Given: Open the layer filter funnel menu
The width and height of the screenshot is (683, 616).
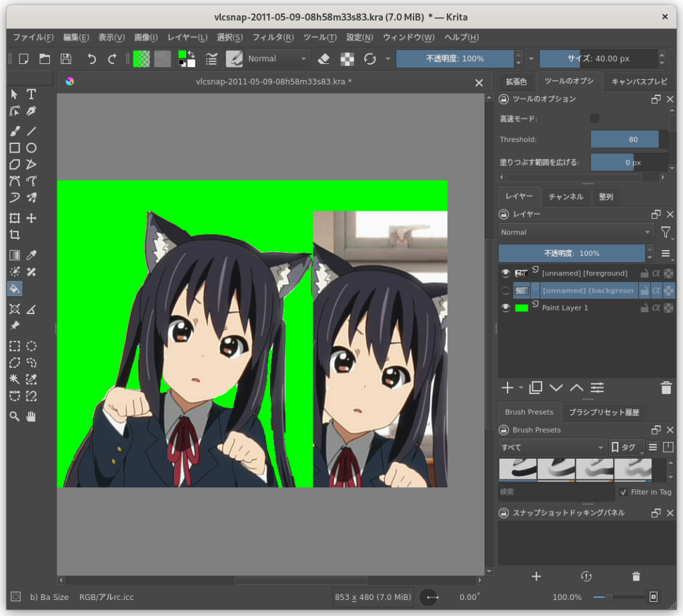Looking at the screenshot, I should [x=666, y=233].
